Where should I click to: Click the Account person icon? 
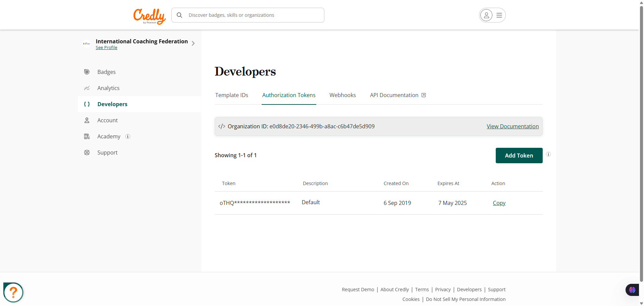tap(87, 120)
